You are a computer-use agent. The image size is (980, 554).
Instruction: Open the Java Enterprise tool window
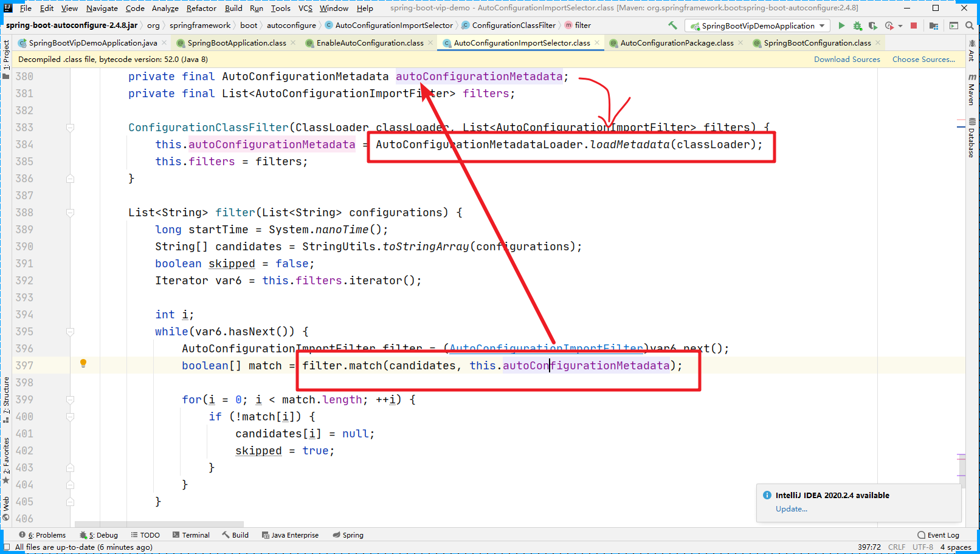pyautogui.click(x=290, y=535)
